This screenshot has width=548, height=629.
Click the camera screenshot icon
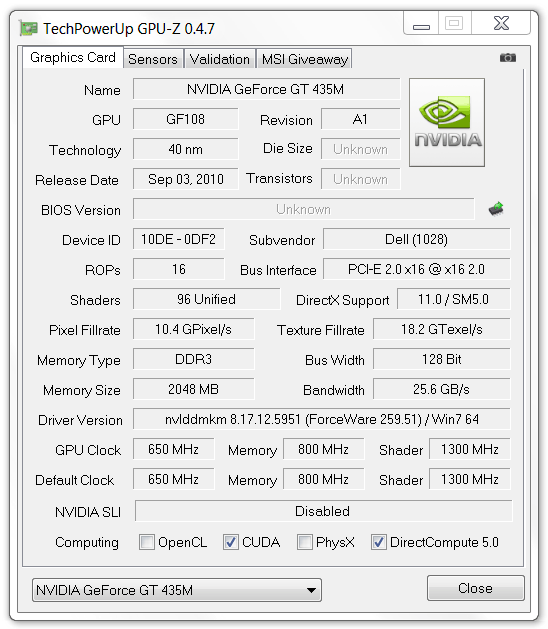507,58
